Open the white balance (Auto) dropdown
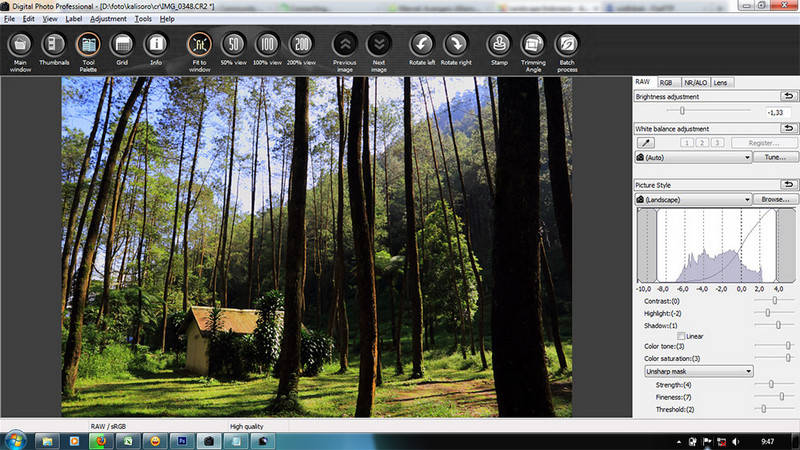The image size is (800, 450). [693, 157]
